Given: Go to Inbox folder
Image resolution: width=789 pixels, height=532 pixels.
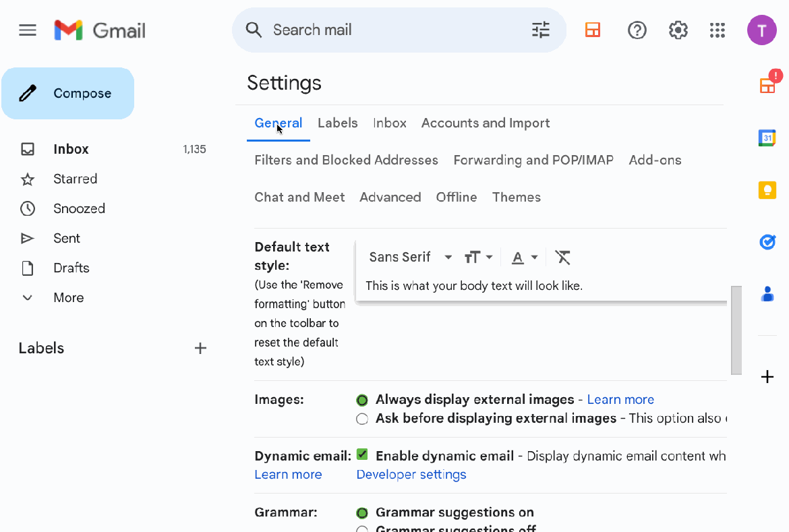Looking at the screenshot, I should point(71,149).
